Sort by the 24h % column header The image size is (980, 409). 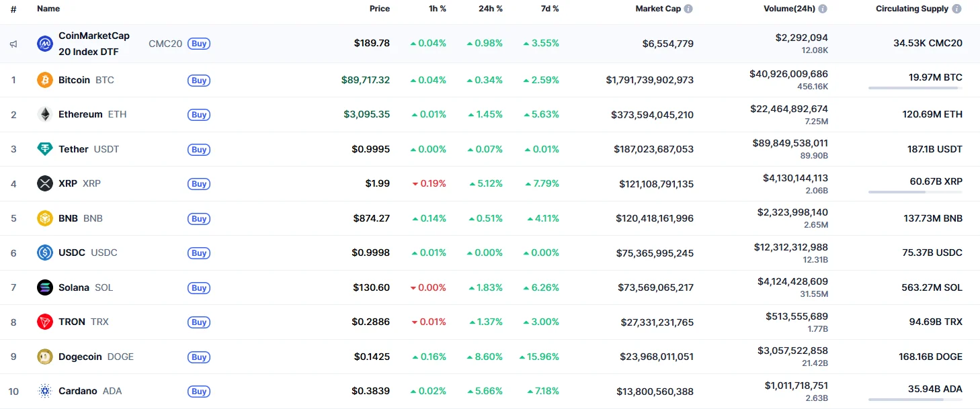(490, 9)
